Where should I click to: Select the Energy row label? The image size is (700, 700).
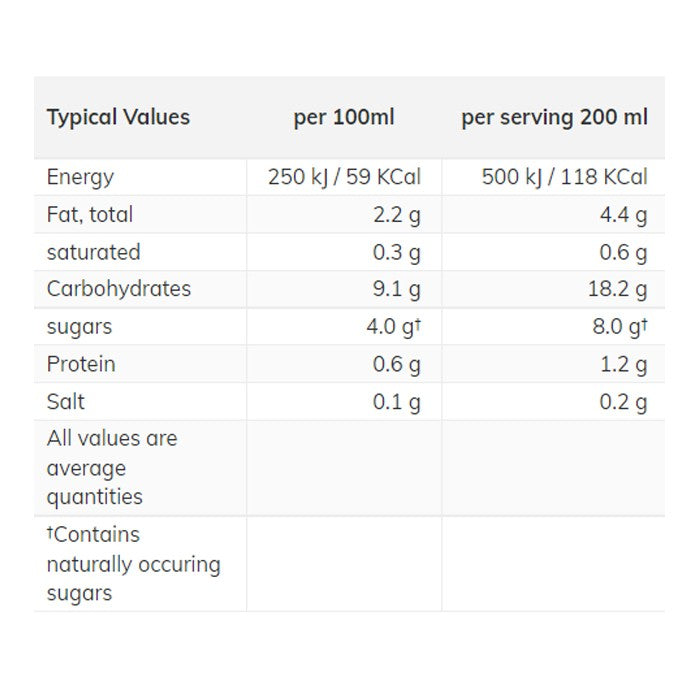(80, 177)
